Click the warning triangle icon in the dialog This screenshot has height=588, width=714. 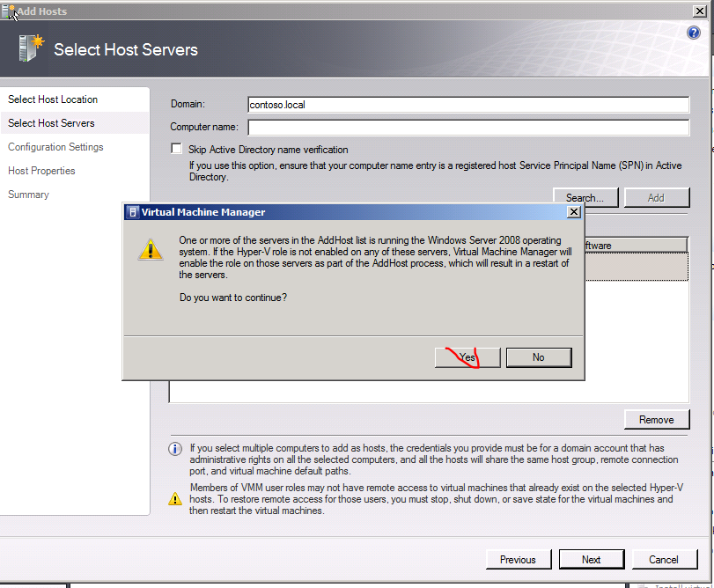click(x=151, y=249)
